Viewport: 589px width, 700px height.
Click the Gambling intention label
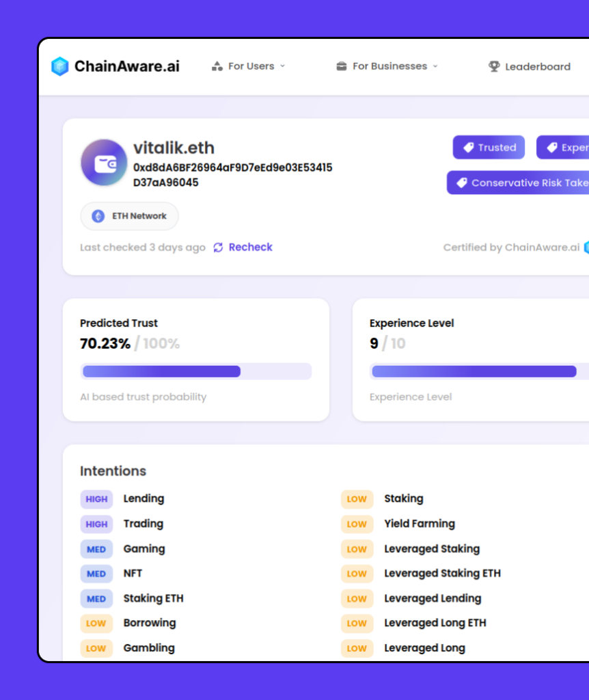[x=149, y=648]
